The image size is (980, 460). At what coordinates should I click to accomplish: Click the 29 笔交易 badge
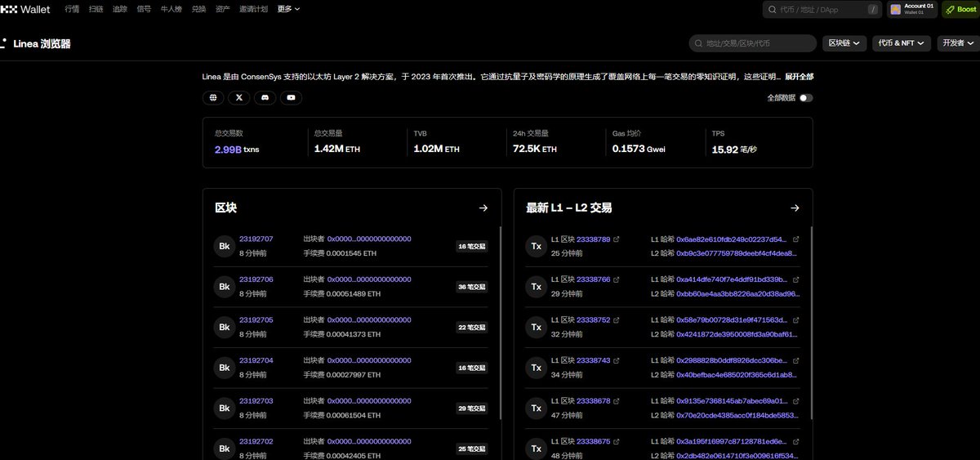[472, 408]
